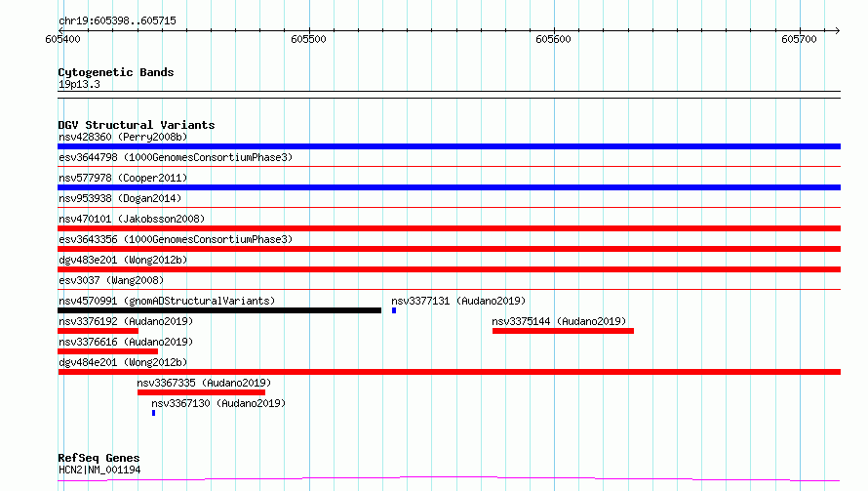
Task: Click the red bar under nsv3375144
Action: [563, 331]
